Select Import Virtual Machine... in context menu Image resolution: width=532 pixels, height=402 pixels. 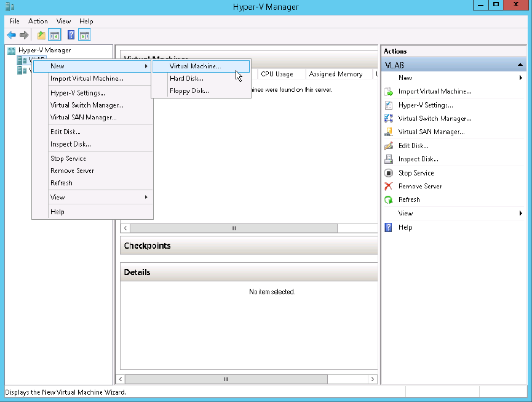point(92,78)
